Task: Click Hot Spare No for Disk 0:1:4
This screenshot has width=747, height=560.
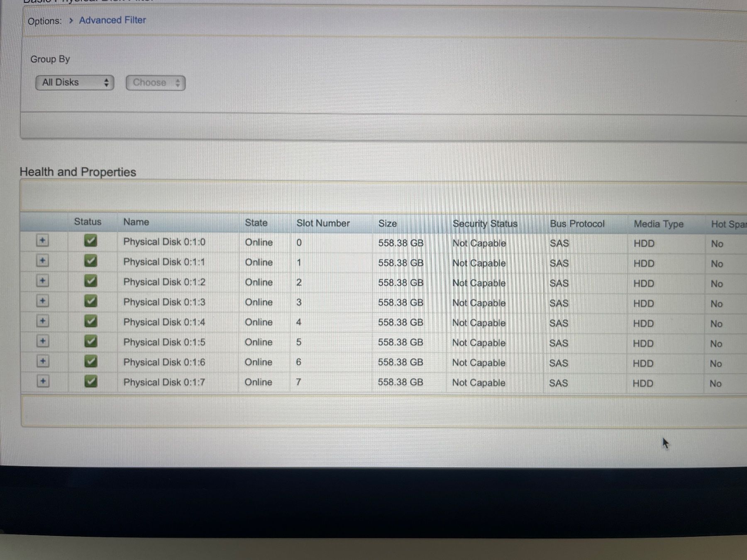Action: point(716,324)
